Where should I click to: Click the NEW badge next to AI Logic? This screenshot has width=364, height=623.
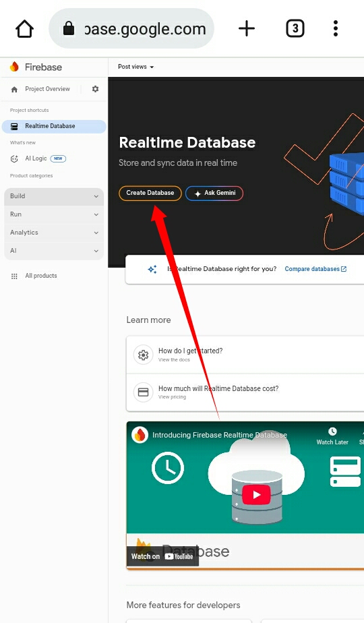click(x=58, y=158)
